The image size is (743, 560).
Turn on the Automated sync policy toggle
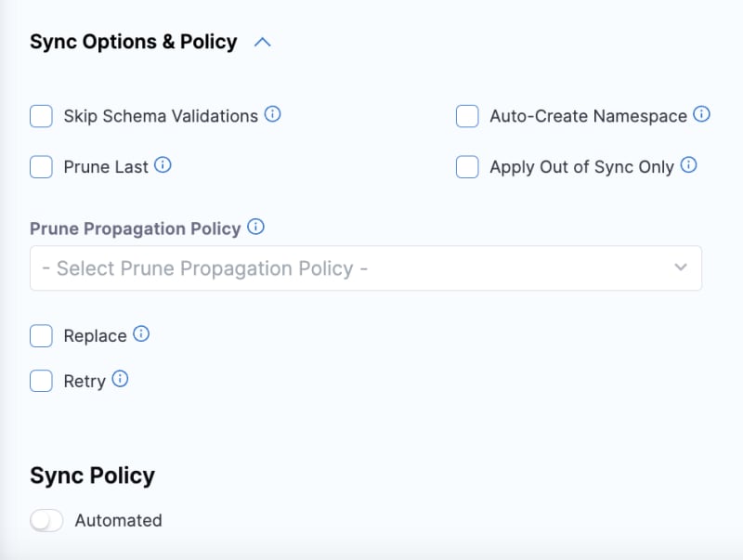(46, 521)
